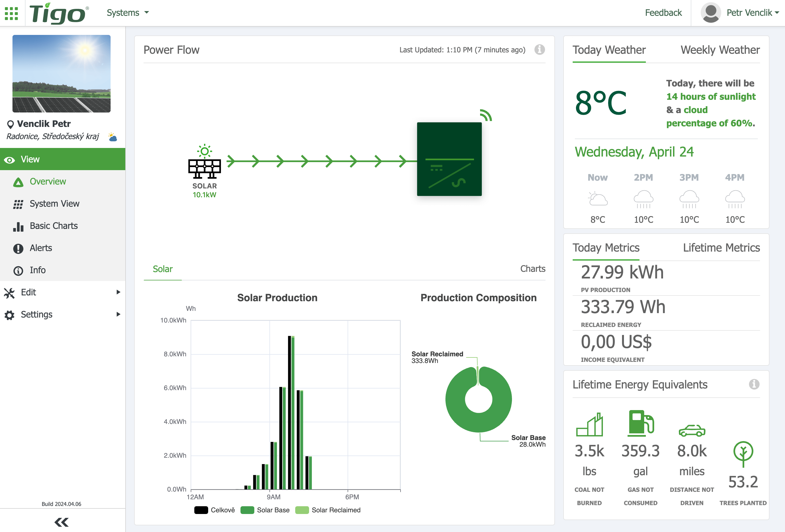Viewport: 785px width, 532px height.
Task: Open the apps grid icon
Action: [x=11, y=13]
